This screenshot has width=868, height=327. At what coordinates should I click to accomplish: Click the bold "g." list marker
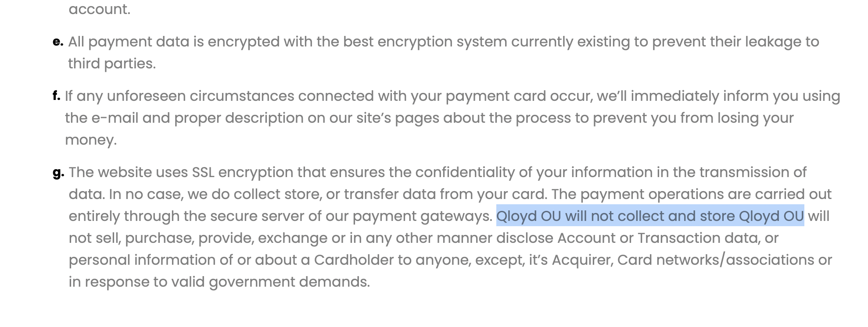pos(58,172)
